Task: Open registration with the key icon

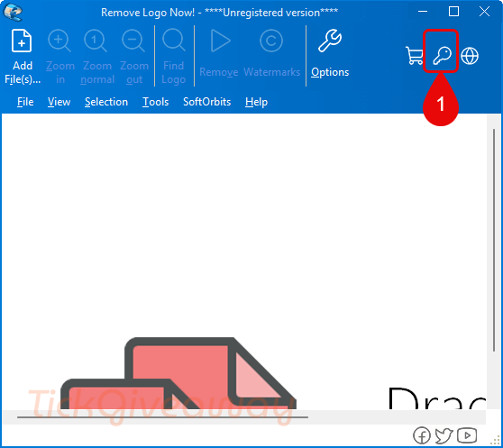Action: (442, 56)
